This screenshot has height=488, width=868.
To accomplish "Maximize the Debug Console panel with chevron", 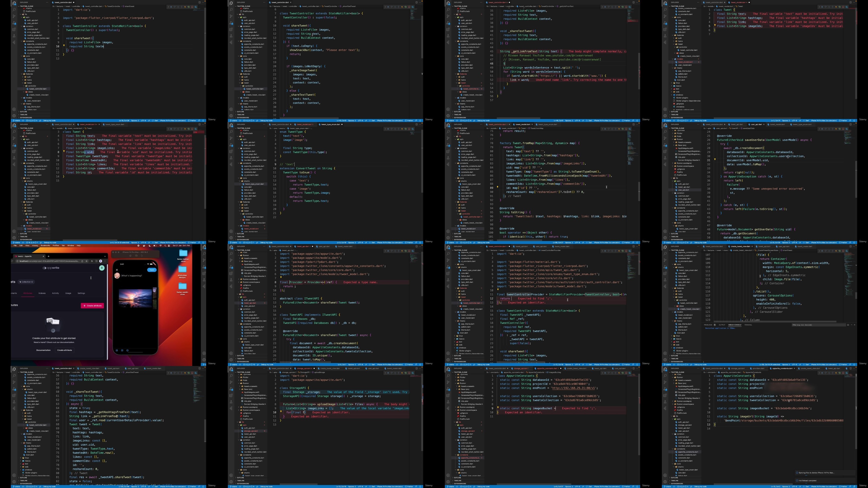I will click(852, 325).
